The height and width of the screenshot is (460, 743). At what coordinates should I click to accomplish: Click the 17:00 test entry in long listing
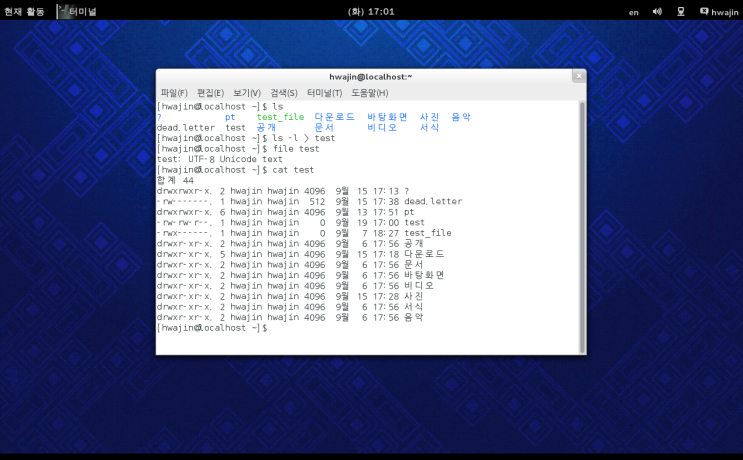(414, 223)
